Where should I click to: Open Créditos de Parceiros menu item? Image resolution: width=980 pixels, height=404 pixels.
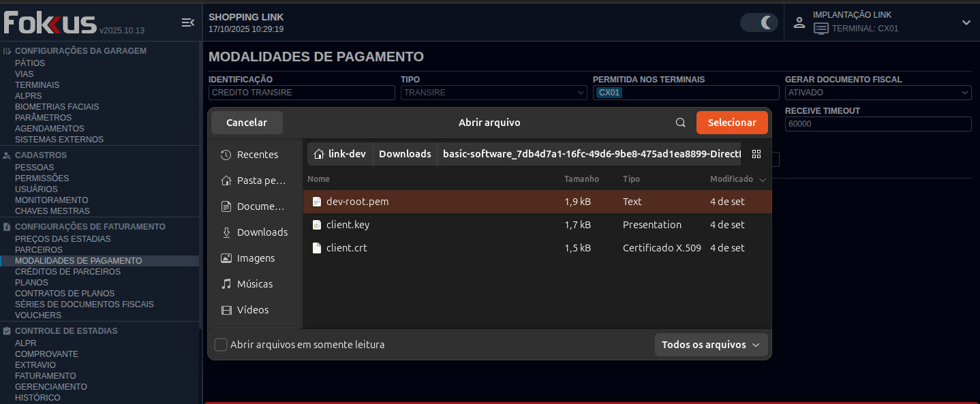pos(67,272)
